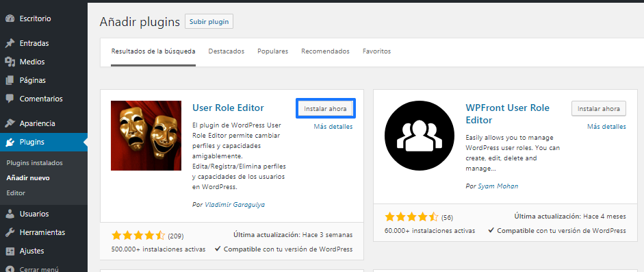Open author link Vladimir Garagulya

click(x=235, y=204)
